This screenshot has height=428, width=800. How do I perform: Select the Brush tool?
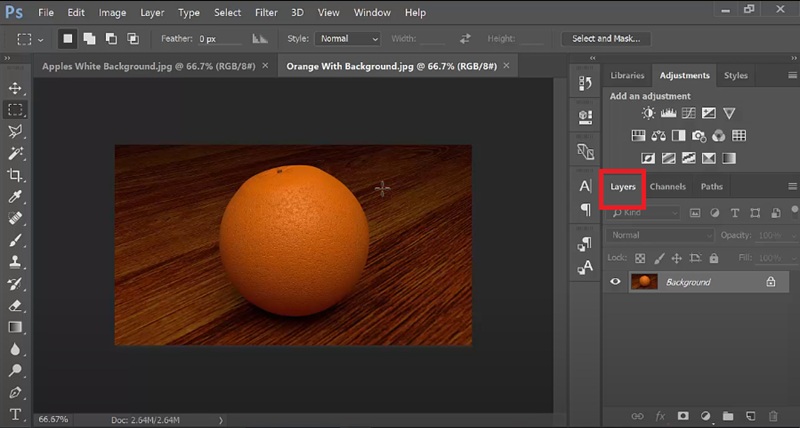(x=15, y=240)
